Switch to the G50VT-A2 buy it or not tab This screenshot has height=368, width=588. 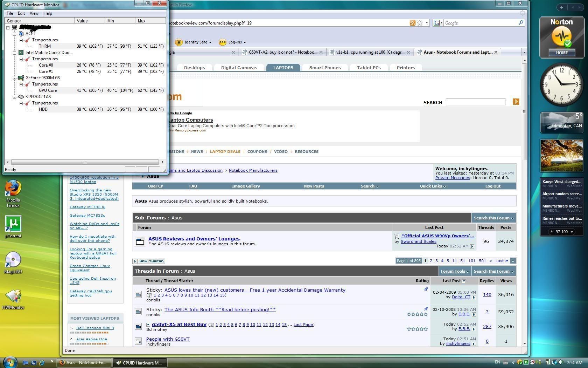click(x=283, y=52)
